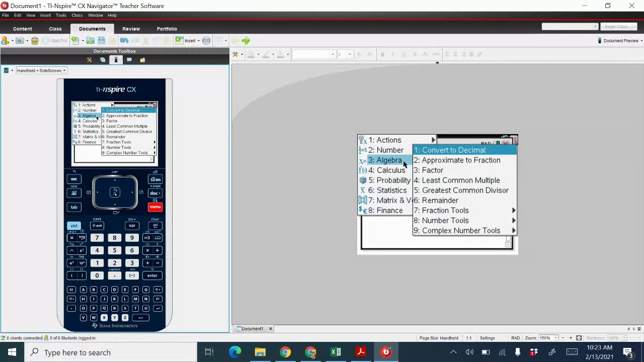Open the File menu
This screenshot has width=644, height=362.
(6, 15)
